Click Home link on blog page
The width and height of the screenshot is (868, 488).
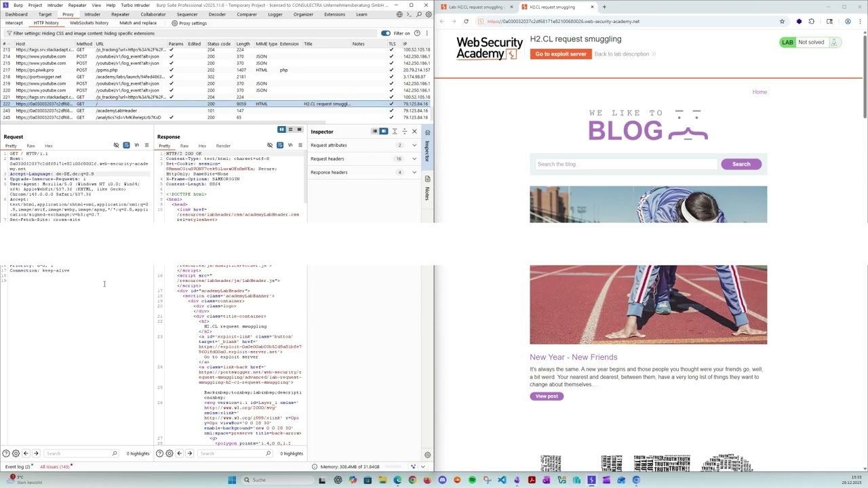[x=759, y=92]
